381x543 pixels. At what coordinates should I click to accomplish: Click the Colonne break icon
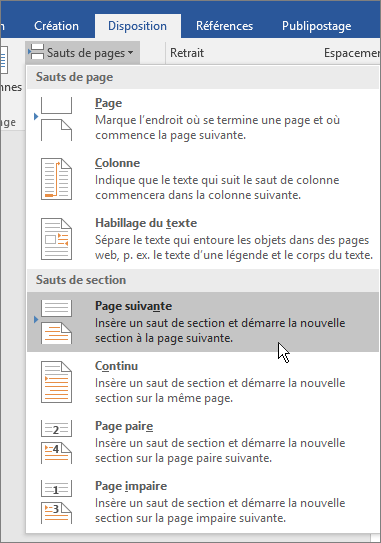(56, 179)
